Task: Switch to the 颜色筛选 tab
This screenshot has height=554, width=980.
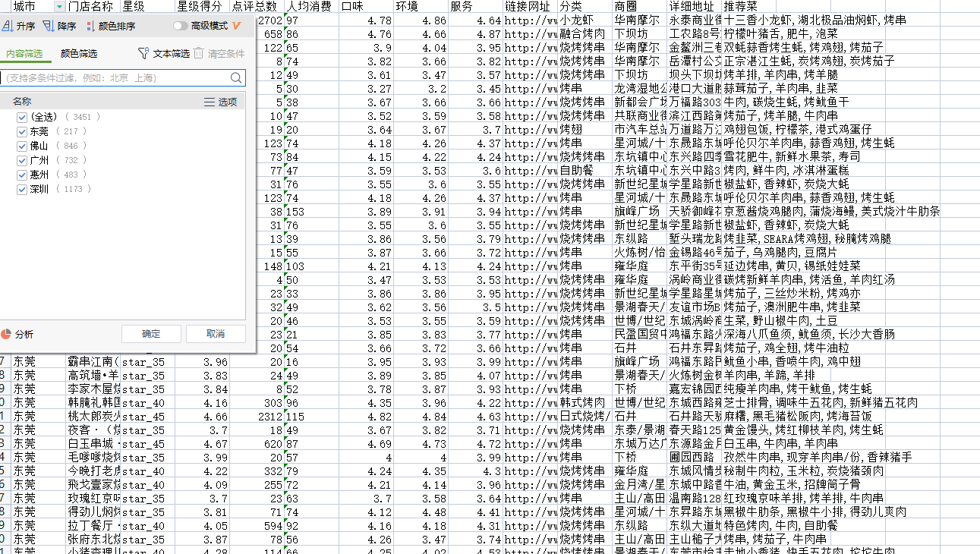Action: pyautogui.click(x=79, y=53)
